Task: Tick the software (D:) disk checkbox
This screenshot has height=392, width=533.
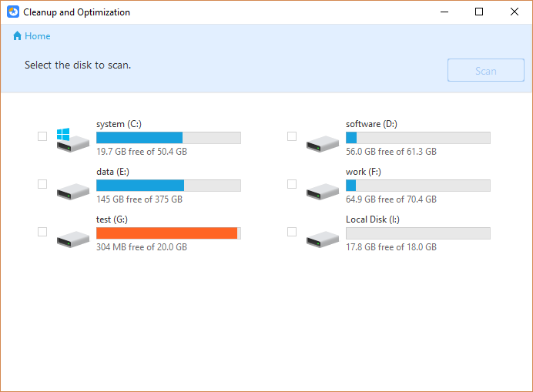Action: (x=292, y=136)
